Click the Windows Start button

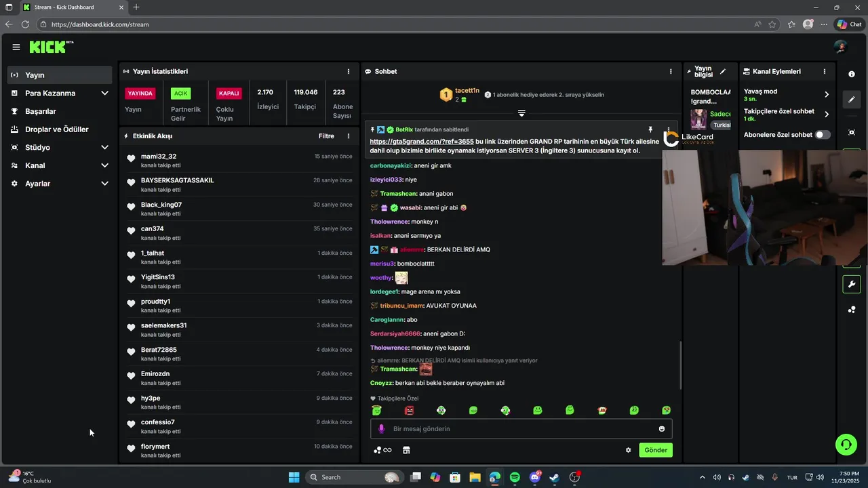294,477
